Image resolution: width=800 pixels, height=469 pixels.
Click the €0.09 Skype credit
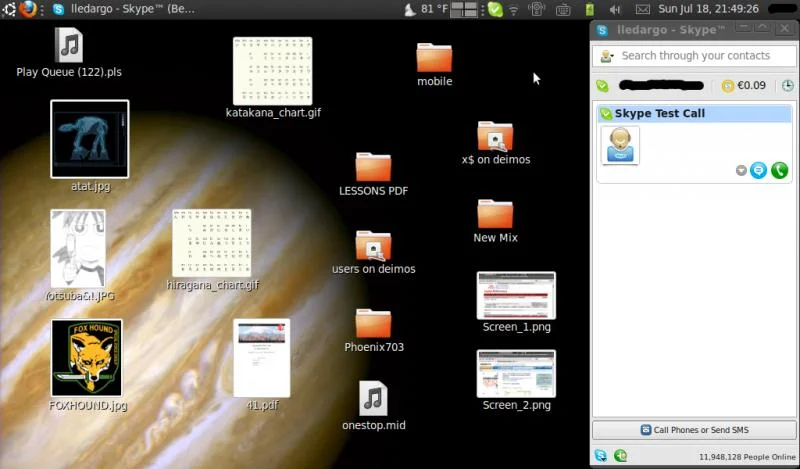(743, 86)
